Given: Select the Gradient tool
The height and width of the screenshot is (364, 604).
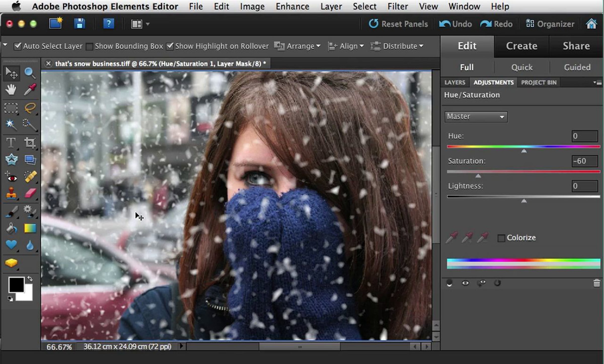Looking at the screenshot, I should tap(30, 228).
